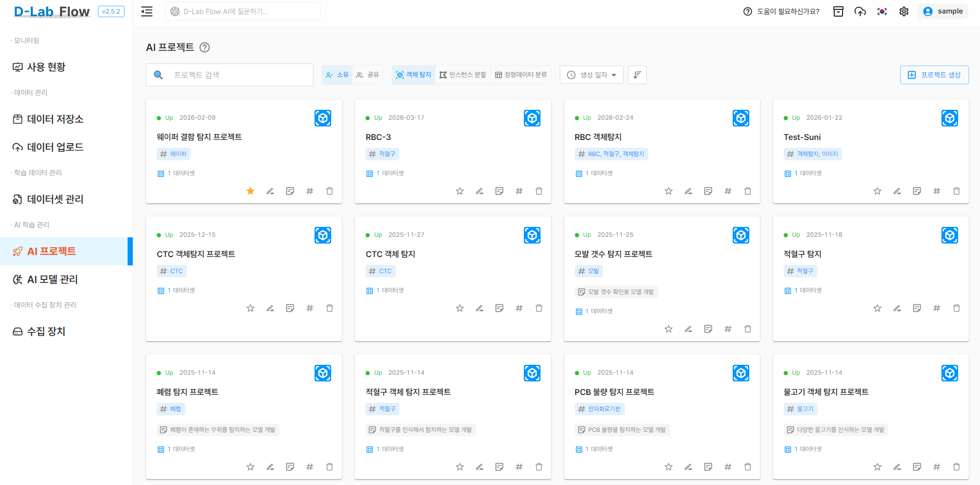The width and height of the screenshot is (980, 485).
Task: Delete the 폐렴 탐지 프로젝트 with trash icon
Action: coord(330,467)
